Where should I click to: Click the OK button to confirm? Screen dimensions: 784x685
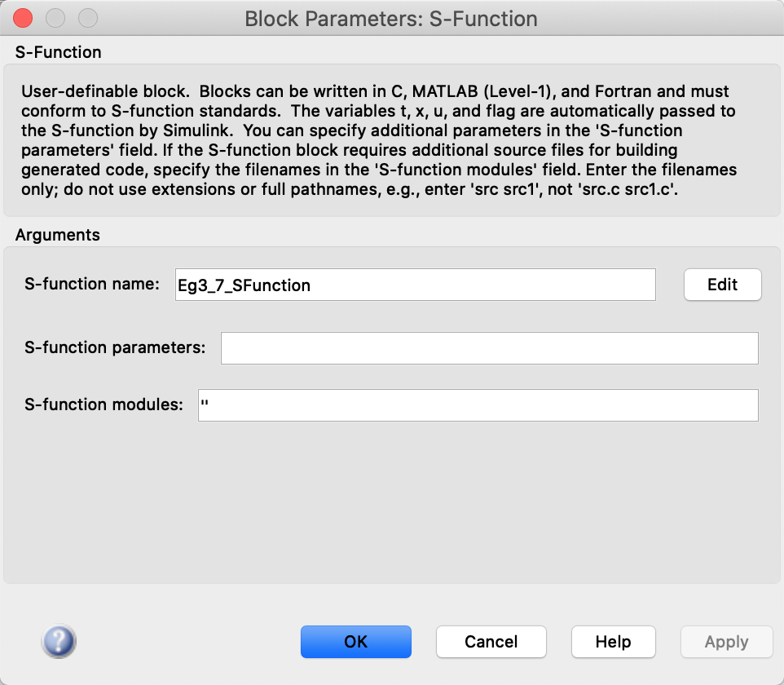click(x=355, y=642)
